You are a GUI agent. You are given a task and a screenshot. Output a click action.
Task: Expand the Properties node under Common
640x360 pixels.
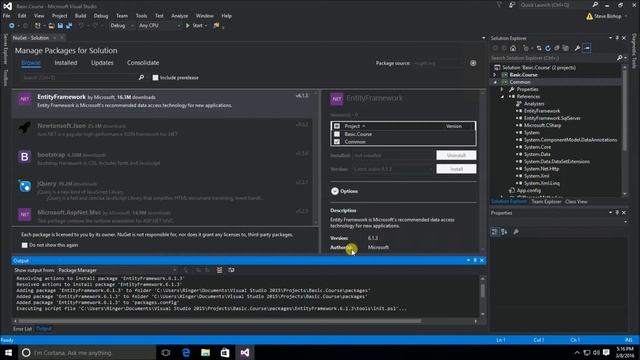pos(502,89)
